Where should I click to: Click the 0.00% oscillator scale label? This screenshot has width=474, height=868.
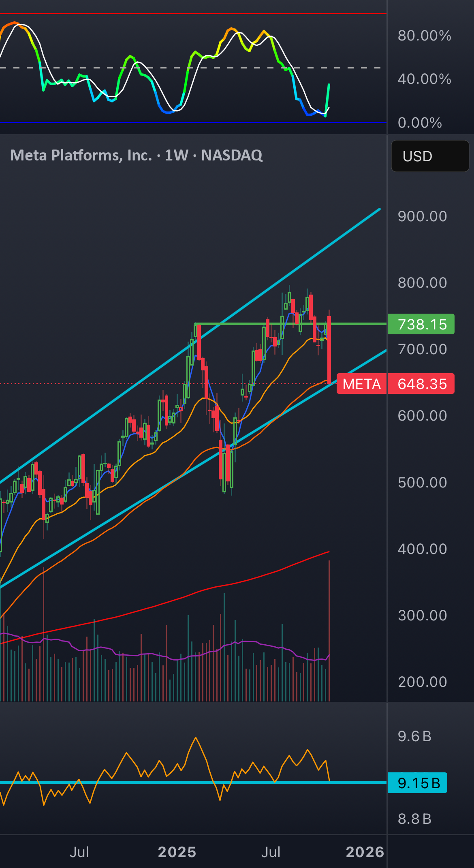point(420,123)
